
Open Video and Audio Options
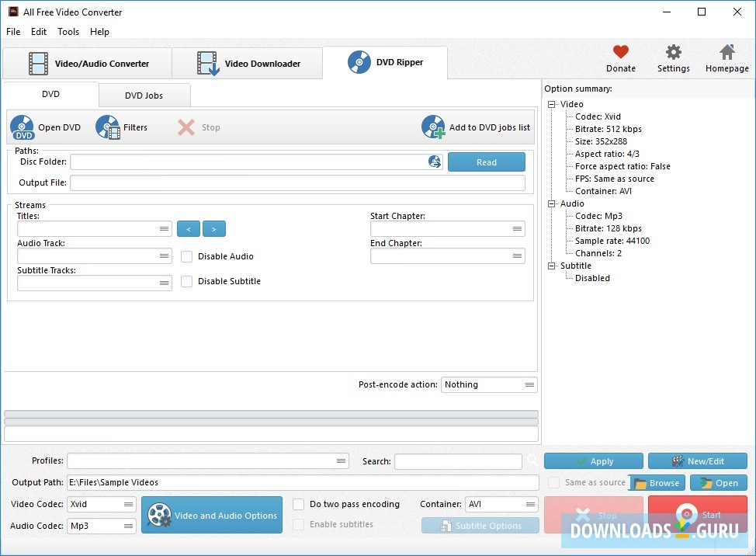click(x=211, y=515)
